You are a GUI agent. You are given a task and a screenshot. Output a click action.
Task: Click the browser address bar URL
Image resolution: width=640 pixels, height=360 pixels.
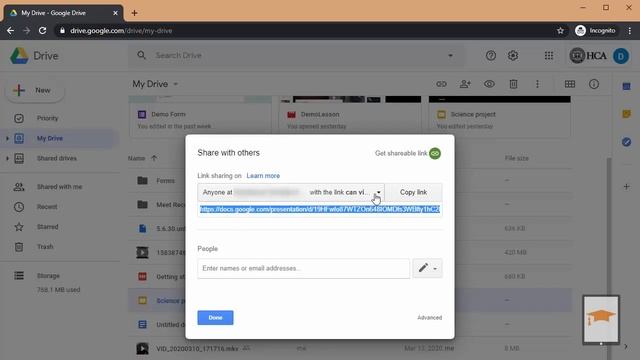coord(121,31)
